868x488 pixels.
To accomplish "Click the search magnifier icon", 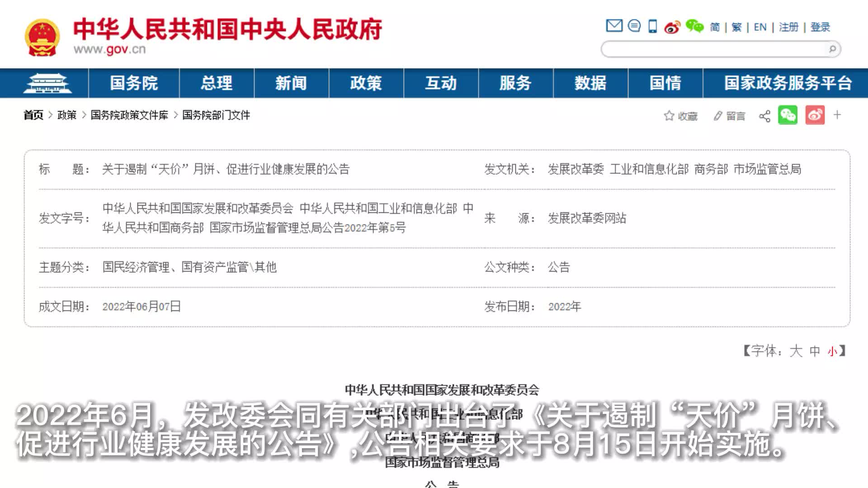I will pyautogui.click(x=832, y=49).
